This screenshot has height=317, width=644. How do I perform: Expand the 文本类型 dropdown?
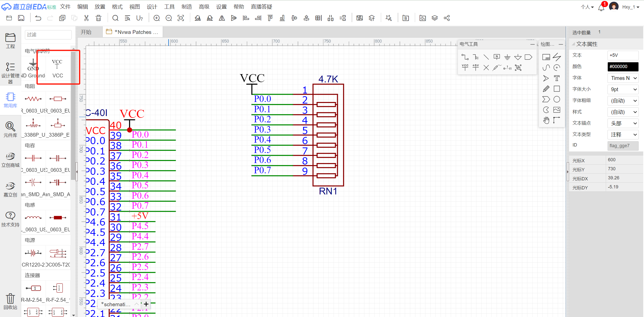(623, 135)
